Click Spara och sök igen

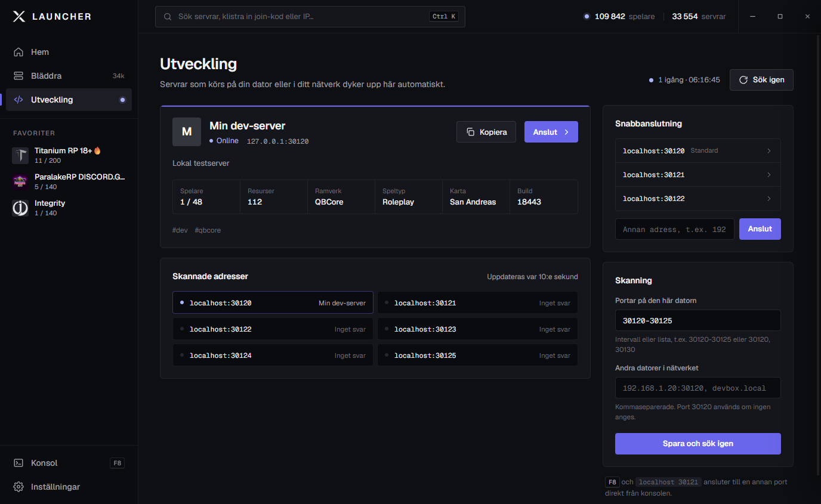pos(698,444)
